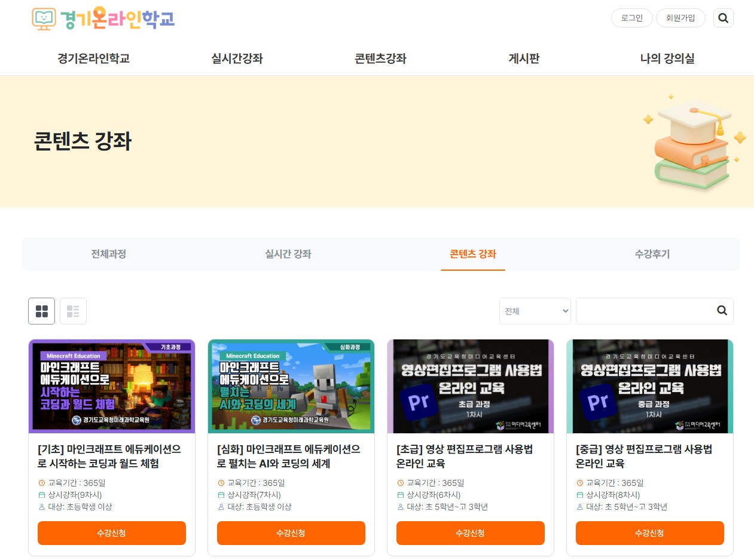Click the course search magnifier icon
The width and height of the screenshot is (754, 560).
[x=722, y=311]
